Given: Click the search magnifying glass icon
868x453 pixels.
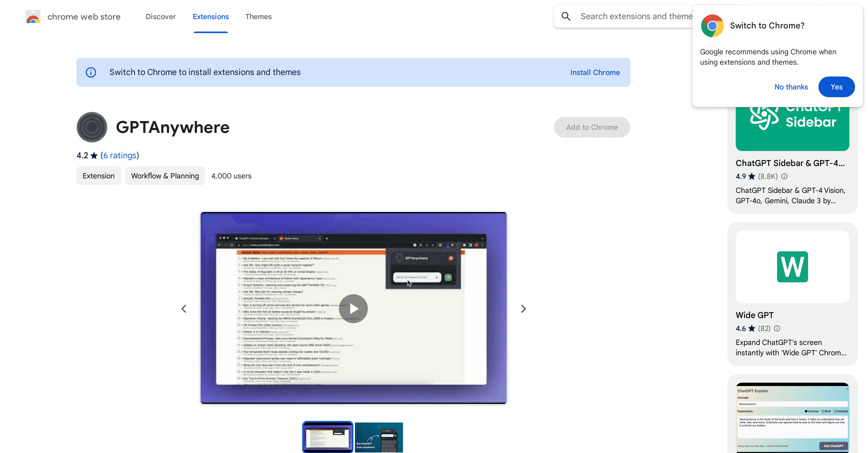Looking at the screenshot, I should click(566, 16).
